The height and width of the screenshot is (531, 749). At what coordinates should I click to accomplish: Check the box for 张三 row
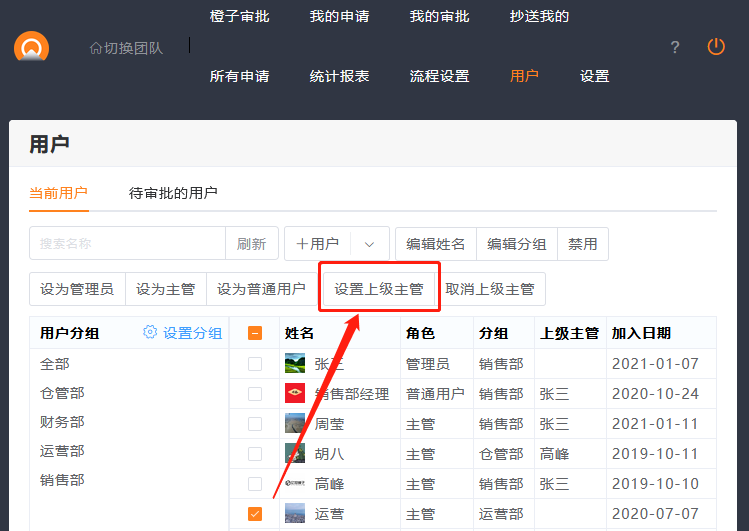(255, 364)
